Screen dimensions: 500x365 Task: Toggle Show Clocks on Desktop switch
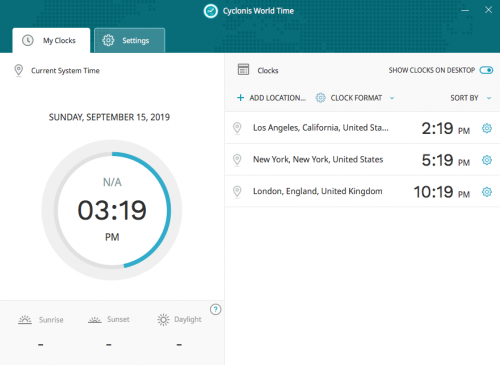click(x=486, y=70)
